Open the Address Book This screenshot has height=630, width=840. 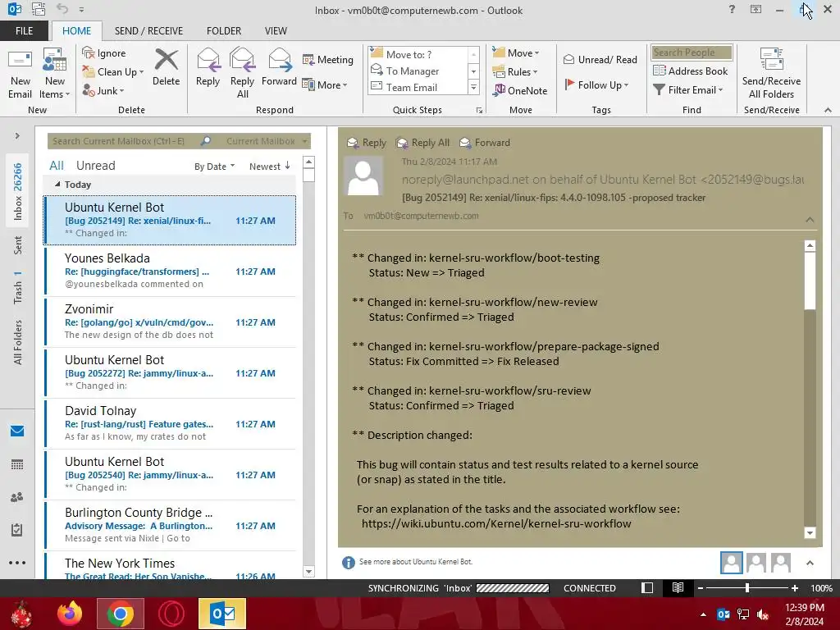click(x=690, y=71)
